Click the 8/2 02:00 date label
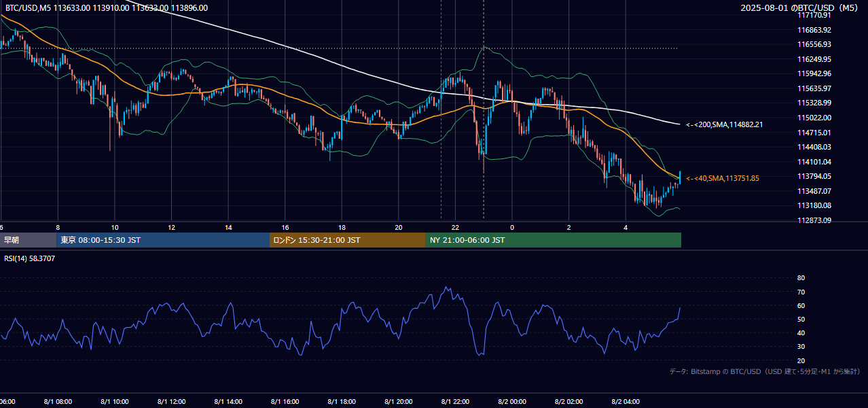Image resolution: width=868 pixels, height=408 pixels. (569, 402)
